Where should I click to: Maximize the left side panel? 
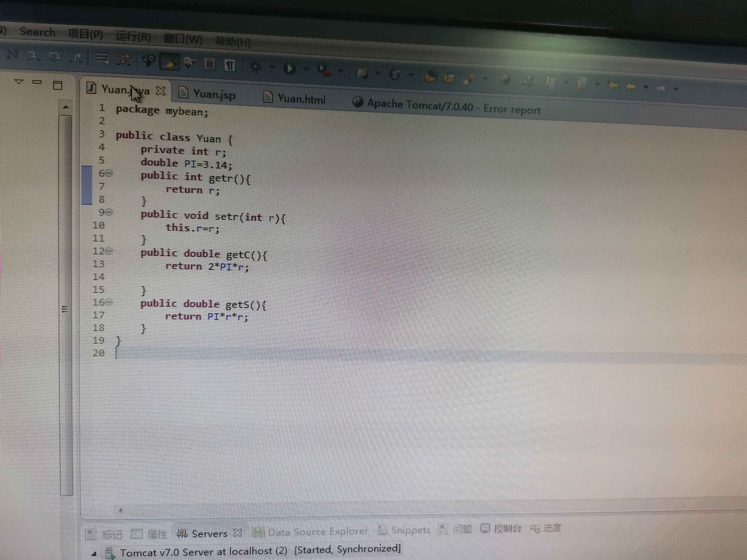point(58,85)
